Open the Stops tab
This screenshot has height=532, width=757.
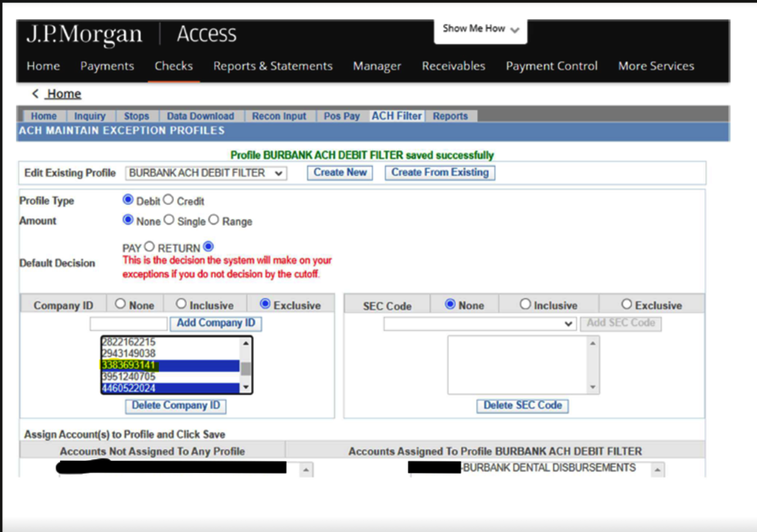[x=136, y=115]
